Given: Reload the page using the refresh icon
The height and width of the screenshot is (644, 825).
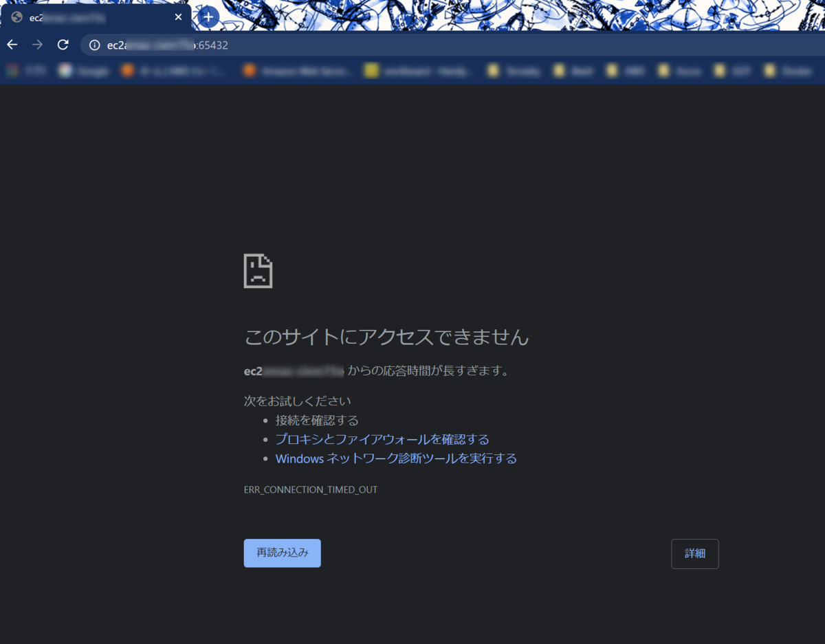Looking at the screenshot, I should tap(63, 44).
